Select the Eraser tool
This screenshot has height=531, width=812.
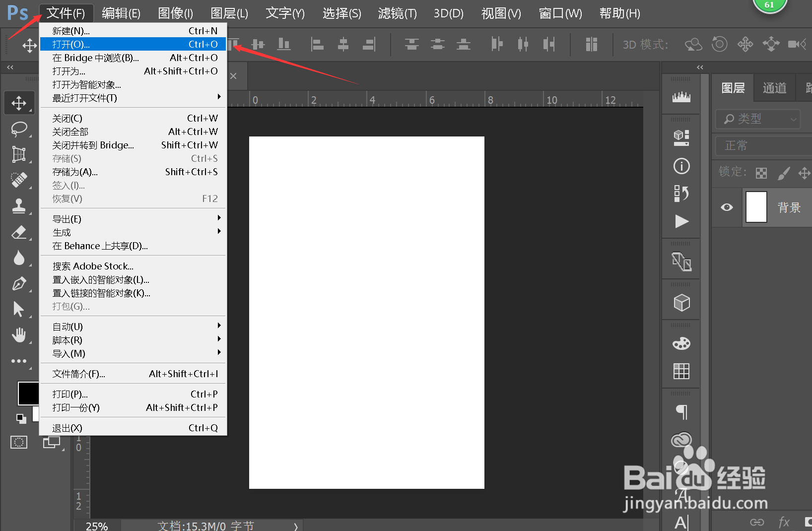point(19,232)
